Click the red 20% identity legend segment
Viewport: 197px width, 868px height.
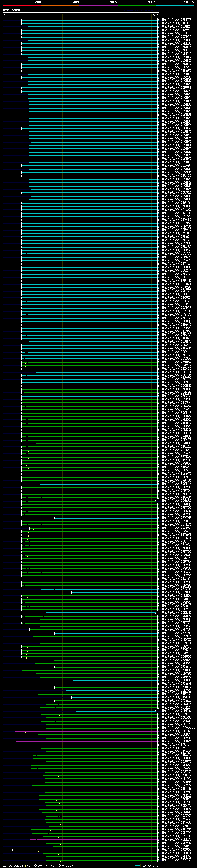click(x=22, y=6)
